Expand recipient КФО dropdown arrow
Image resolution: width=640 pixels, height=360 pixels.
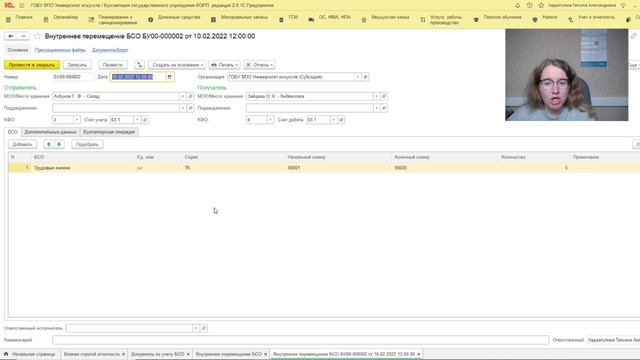click(x=270, y=120)
